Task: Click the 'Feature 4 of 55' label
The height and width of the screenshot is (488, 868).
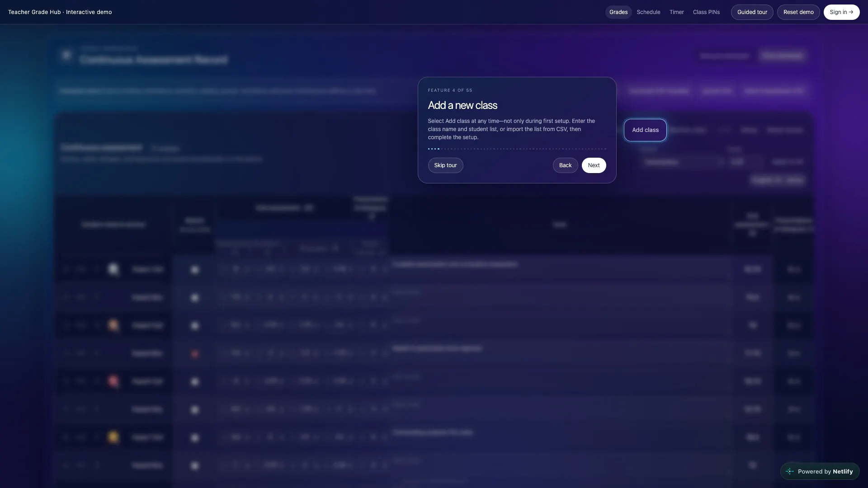Action: point(450,90)
